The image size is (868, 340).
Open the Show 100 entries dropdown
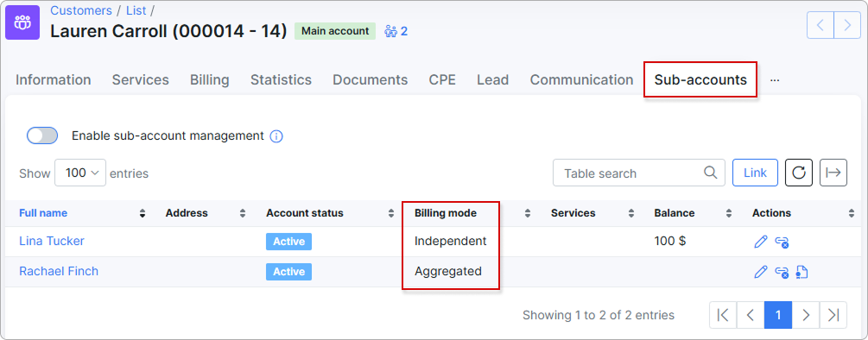80,173
